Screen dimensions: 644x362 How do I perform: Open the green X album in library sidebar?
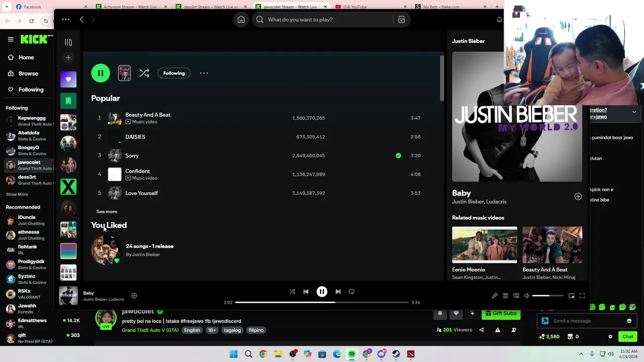click(x=68, y=187)
